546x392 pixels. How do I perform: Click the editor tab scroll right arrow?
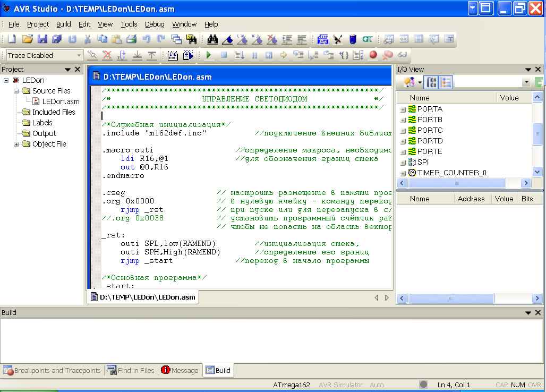[x=387, y=297]
